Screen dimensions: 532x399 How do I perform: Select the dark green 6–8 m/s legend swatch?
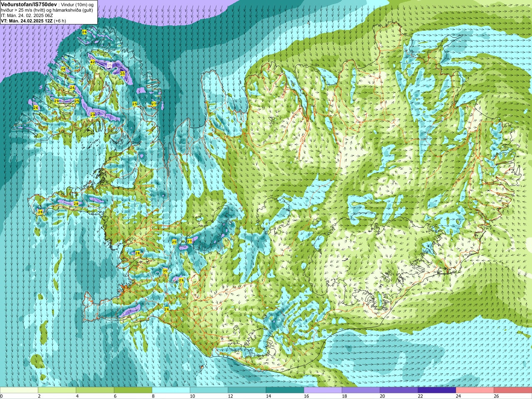pos(133,390)
